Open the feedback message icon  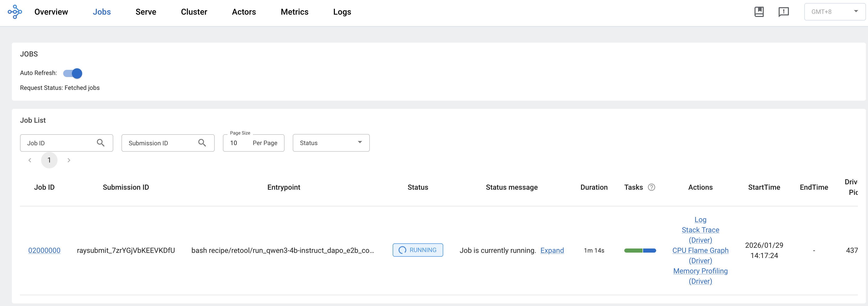pos(784,12)
